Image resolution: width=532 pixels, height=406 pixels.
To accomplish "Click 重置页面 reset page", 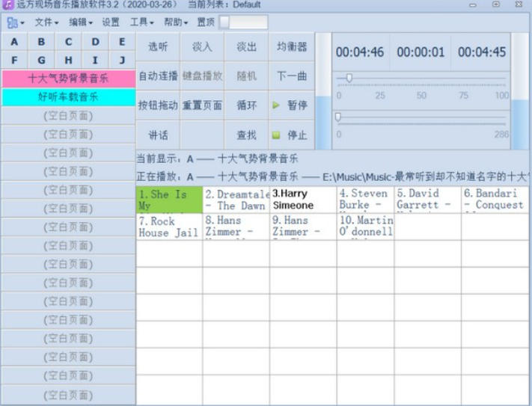I will tap(202, 105).
